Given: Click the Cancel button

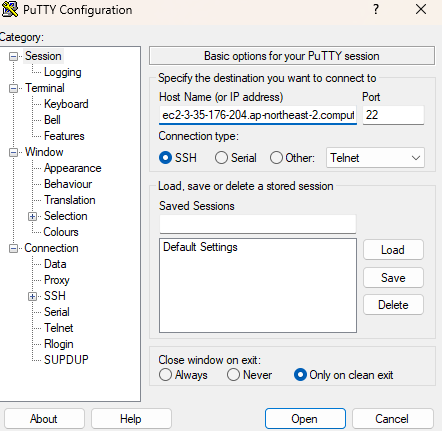Looking at the screenshot, I should click(x=393, y=419).
